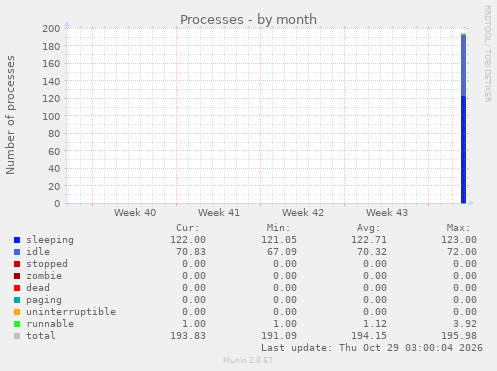Click total current value 193.83
The height and width of the screenshot is (371, 497).
tap(188, 336)
